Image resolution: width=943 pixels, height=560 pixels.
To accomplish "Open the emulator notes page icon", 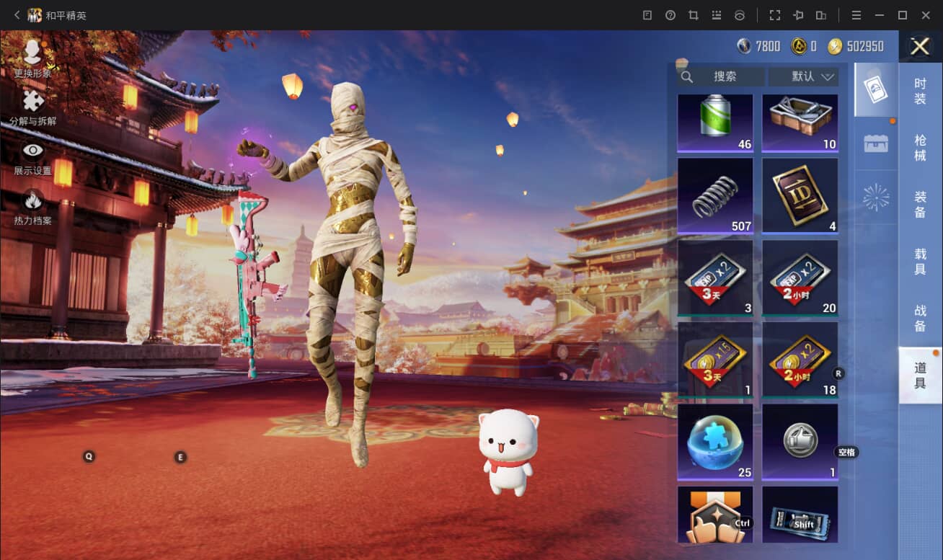I will click(647, 15).
